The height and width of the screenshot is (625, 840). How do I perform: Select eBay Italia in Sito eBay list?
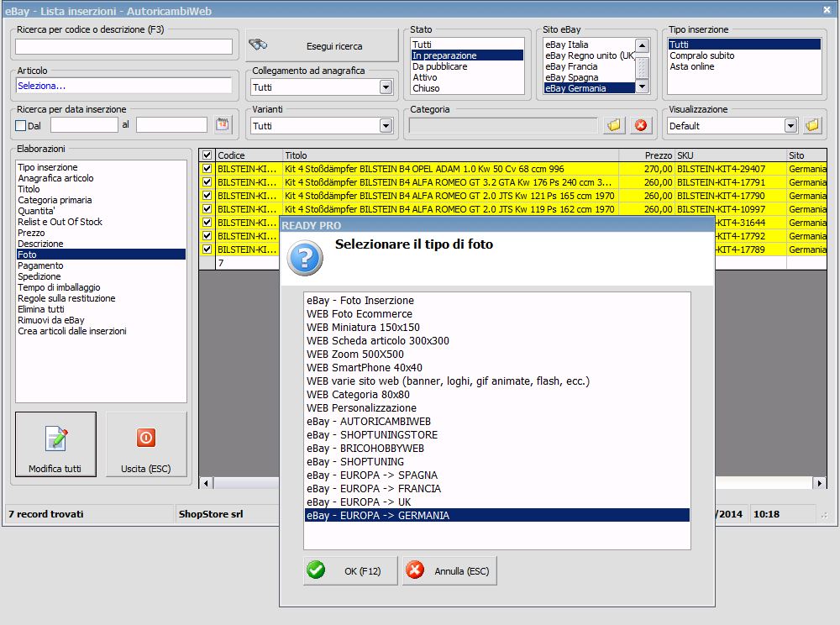[x=590, y=45]
